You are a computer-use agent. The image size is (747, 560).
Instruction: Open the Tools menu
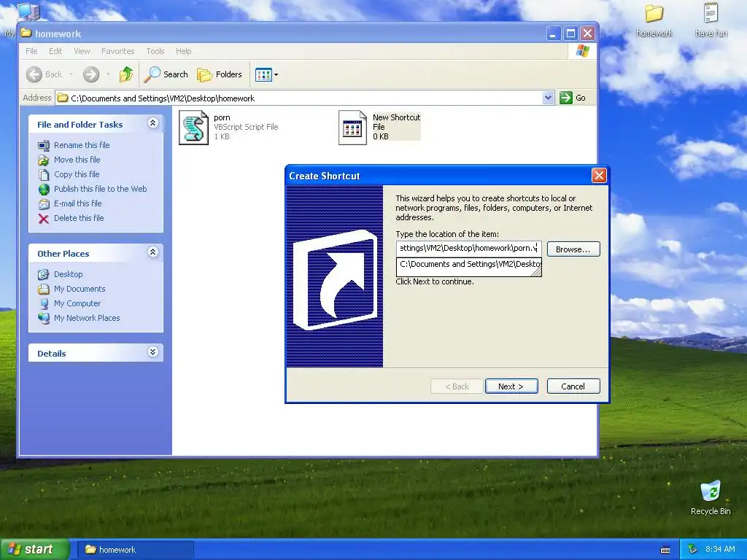click(x=155, y=51)
